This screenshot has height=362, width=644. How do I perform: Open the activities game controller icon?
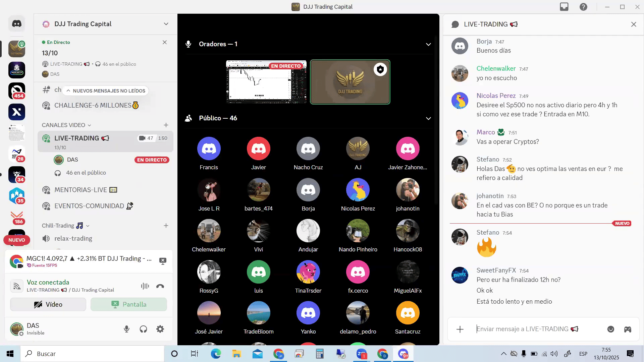coord(628,329)
